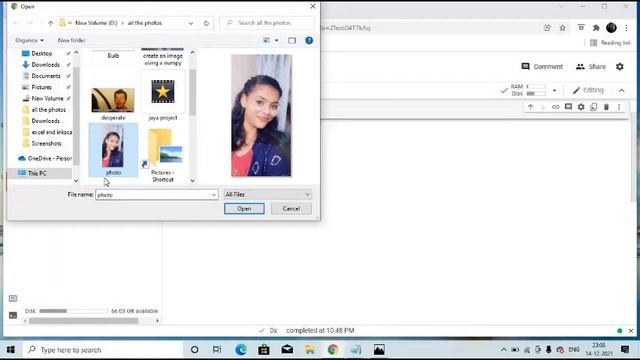This screenshot has height=360, width=640.
Task: Expand the address bar path dropdown
Action: 191,23
